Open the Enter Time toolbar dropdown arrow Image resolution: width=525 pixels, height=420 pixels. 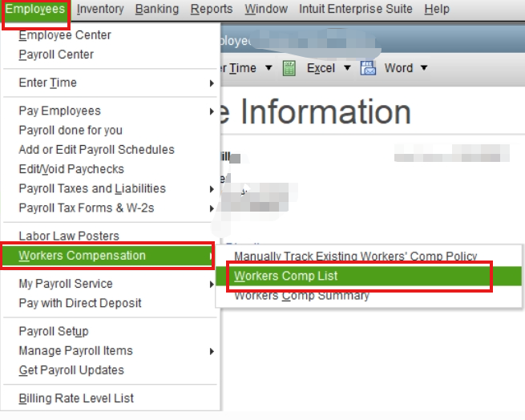(269, 68)
